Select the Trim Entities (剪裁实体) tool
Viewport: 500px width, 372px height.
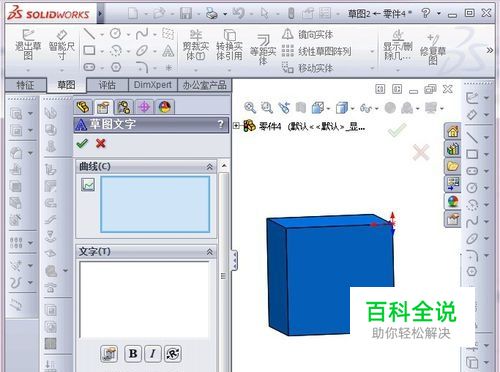pos(196,45)
